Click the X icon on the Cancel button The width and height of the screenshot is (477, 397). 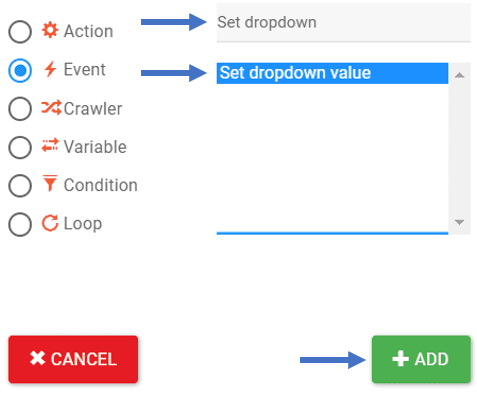[x=37, y=358]
